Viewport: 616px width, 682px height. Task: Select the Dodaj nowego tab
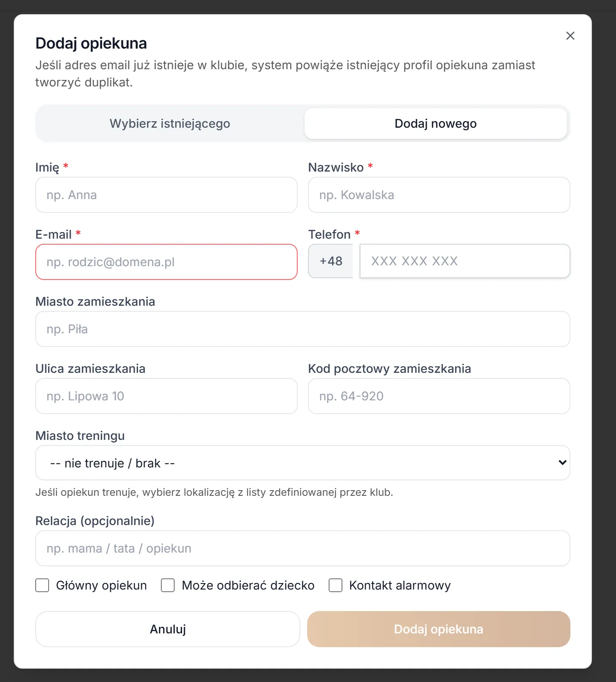(x=435, y=123)
